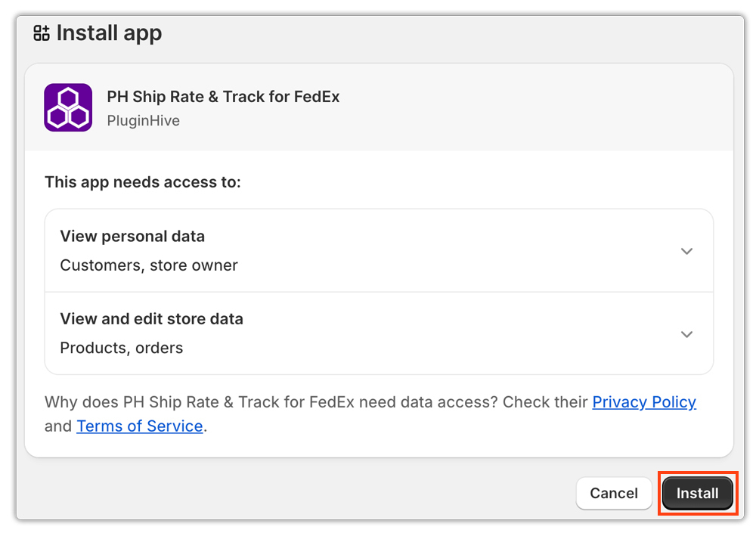
Task: Open the Privacy Policy link
Action: (644, 401)
